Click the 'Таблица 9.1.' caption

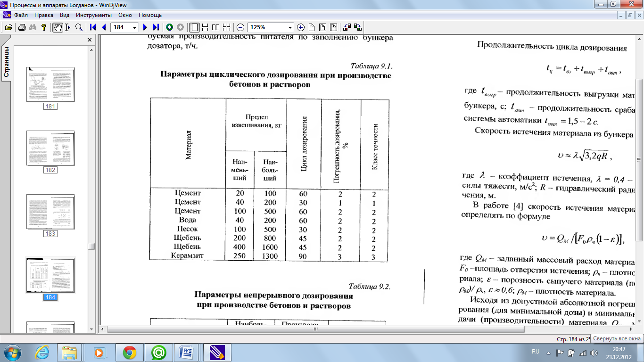click(x=372, y=66)
